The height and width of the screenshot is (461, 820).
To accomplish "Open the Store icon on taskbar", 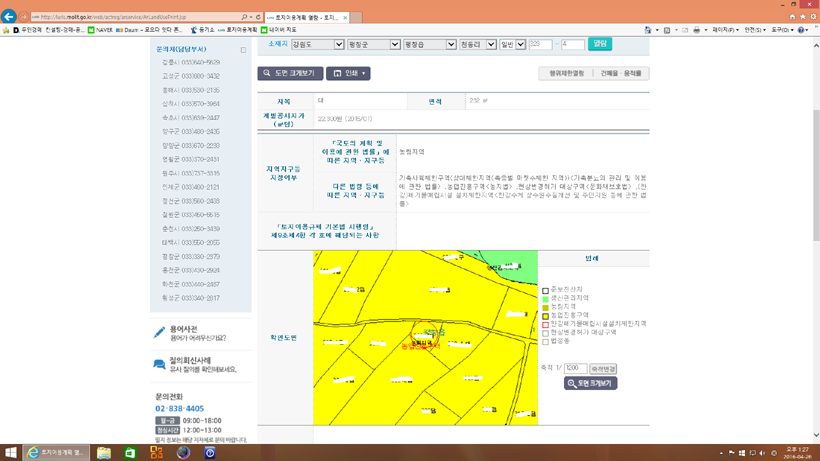I will click(x=130, y=453).
